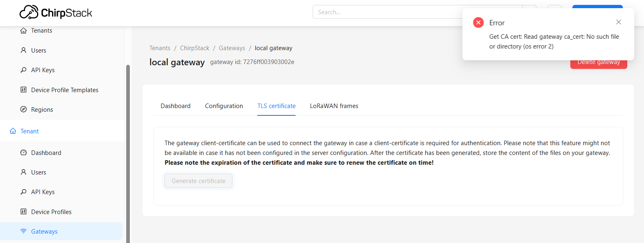The height and width of the screenshot is (243, 644).
Task: Open the LoRaWAN frames tab
Action: pos(334,106)
